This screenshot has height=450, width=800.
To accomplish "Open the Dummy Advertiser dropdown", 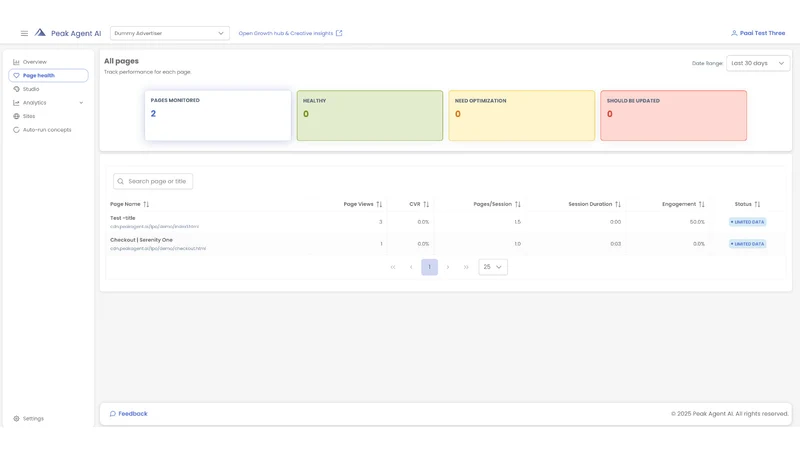I will coord(169,33).
